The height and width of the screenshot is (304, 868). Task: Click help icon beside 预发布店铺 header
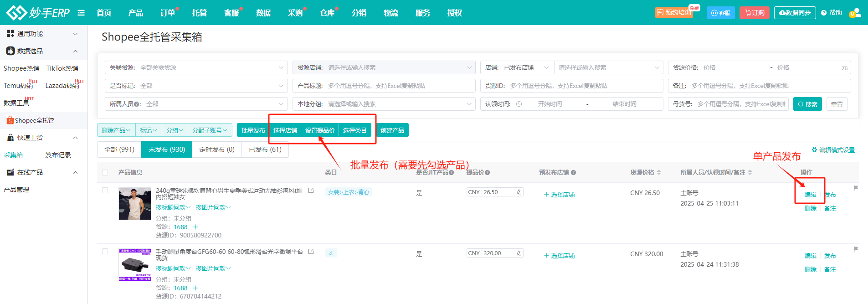click(x=573, y=173)
